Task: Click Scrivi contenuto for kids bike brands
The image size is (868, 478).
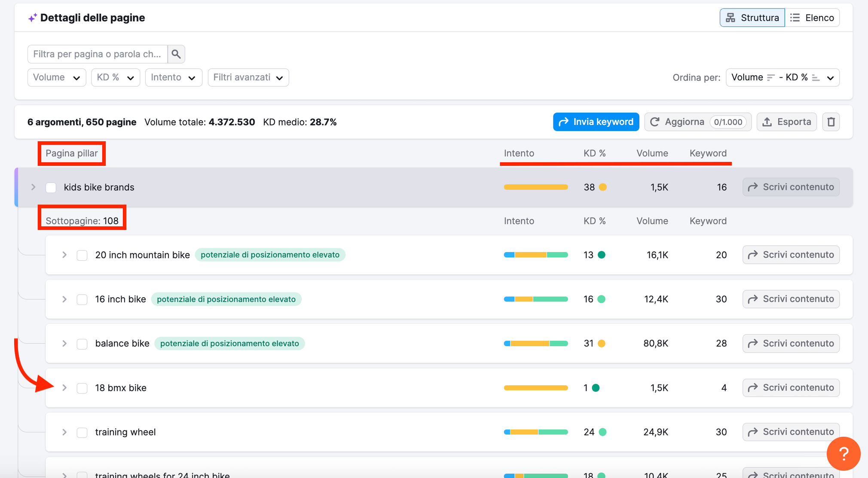Action: point(791,187)
